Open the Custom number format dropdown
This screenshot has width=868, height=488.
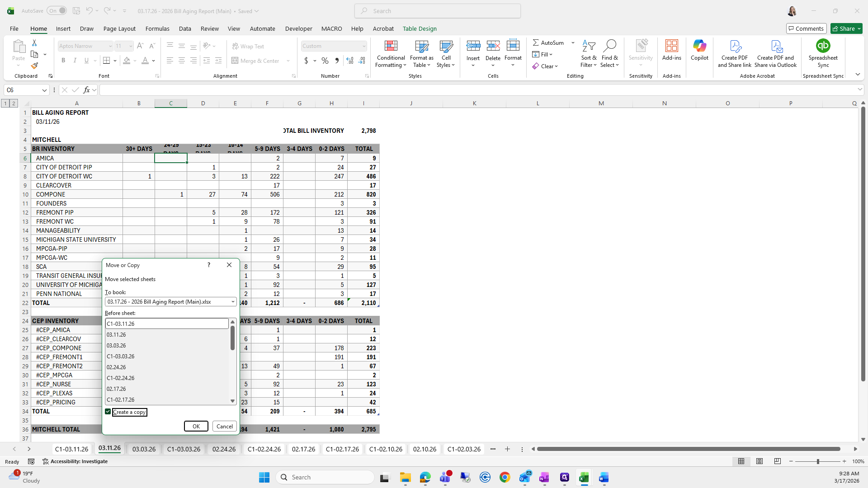363,46
